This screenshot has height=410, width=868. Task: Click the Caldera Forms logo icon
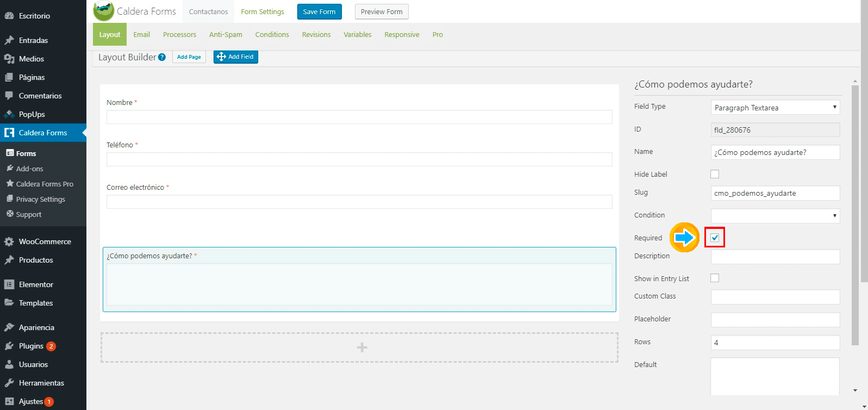click(103, 11)
